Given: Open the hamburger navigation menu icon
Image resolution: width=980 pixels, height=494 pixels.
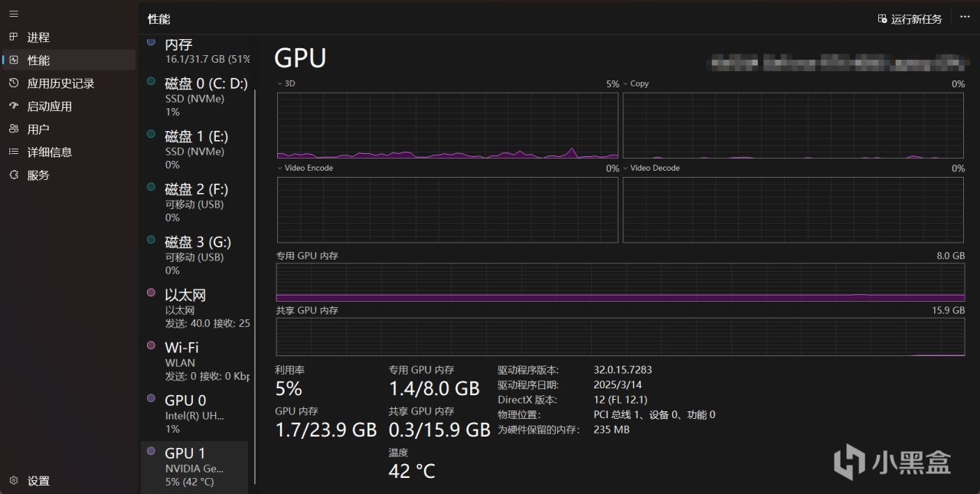Looking at the screenshot, I should (x=14, y=14).
